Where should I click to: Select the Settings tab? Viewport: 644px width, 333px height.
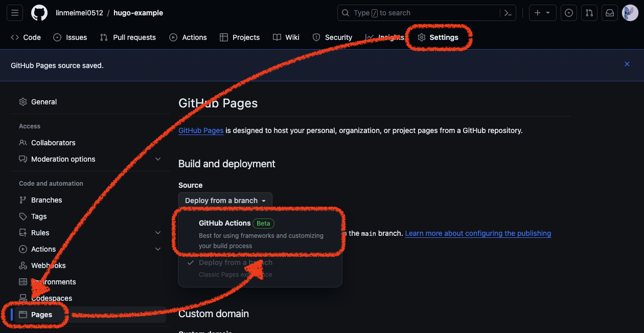pyautogui.click(x=438, y=37)
